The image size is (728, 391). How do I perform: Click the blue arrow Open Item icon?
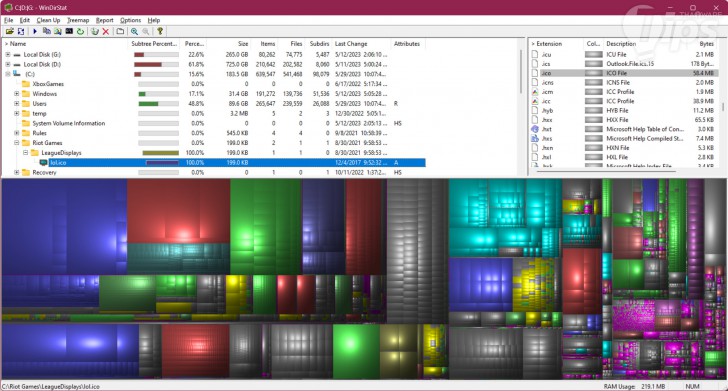[35, 31]
